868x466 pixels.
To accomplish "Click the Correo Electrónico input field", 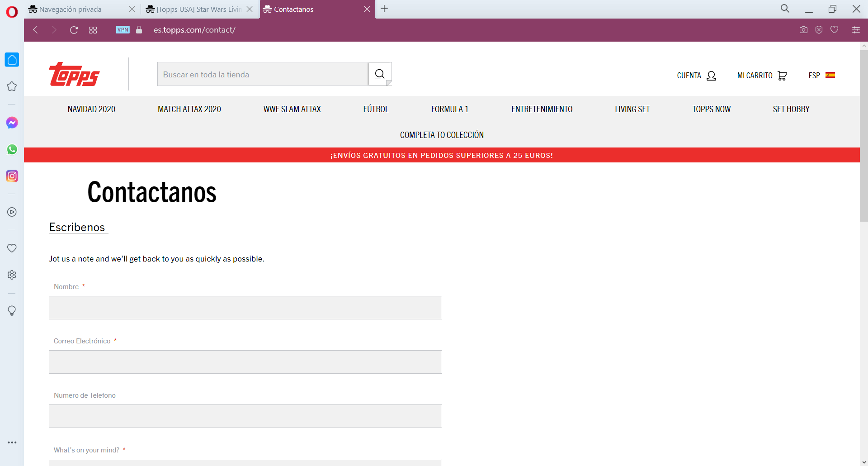I will [x=245, y=362].
